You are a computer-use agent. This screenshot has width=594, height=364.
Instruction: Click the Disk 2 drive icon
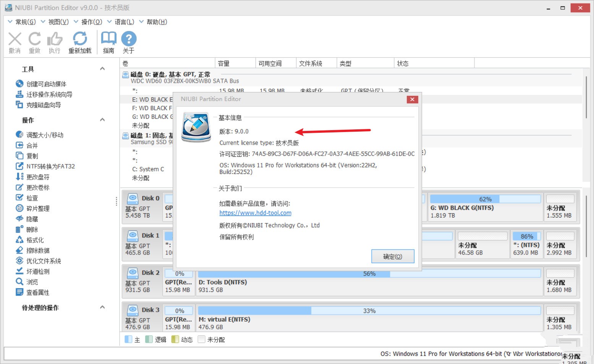click(x=133, y=272)
